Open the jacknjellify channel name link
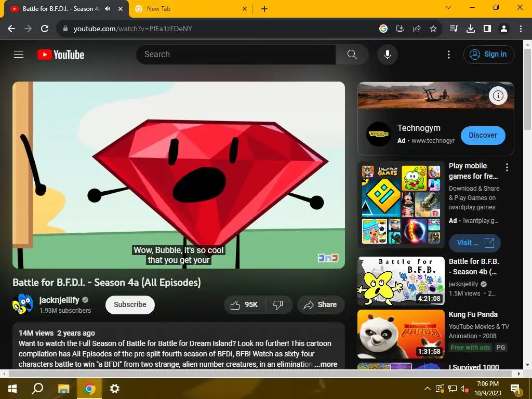Viewport: 532px width, 399px height. 59,300
